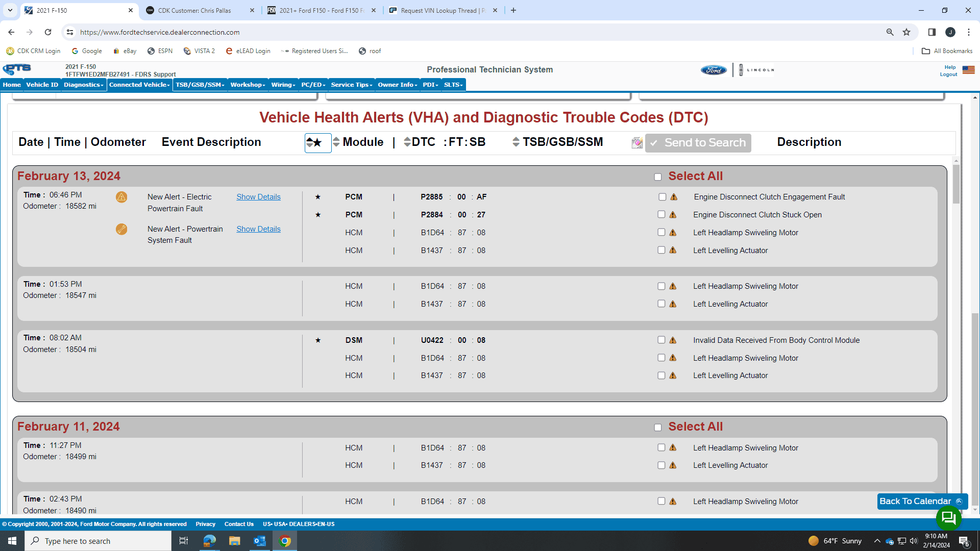Check the February 13 Select All checkbox
Image resolution: width=980 pixels, height=551 pixels.
pos(658,177)
